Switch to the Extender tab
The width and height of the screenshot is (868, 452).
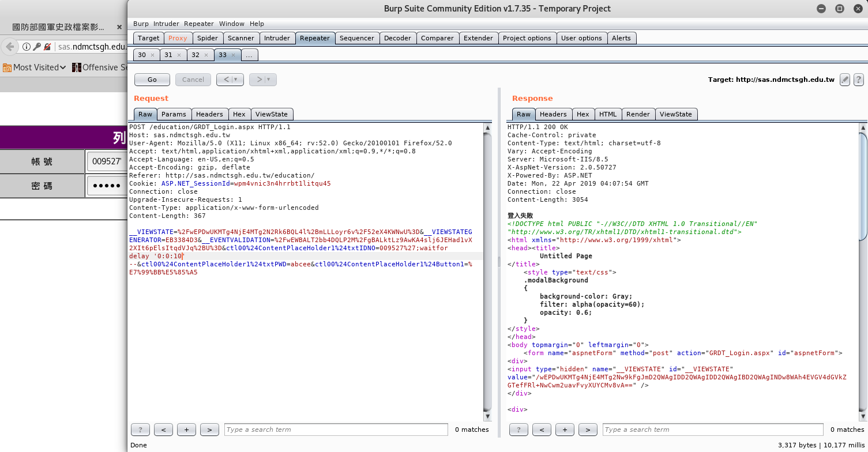click(479, 38)
